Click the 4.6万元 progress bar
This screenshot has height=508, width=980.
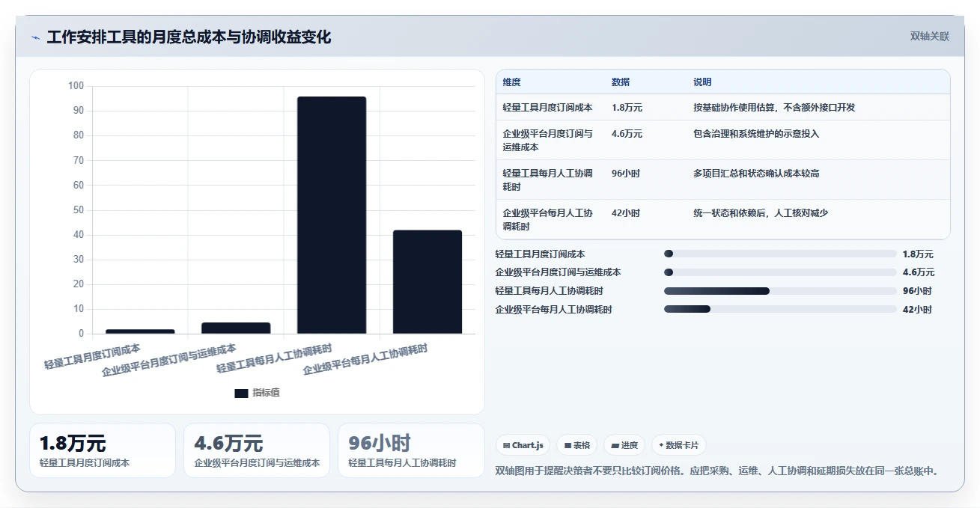tap(780, 272)
